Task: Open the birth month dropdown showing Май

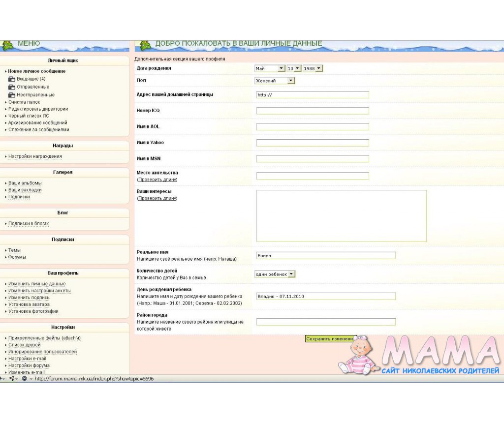Action: 270,68
